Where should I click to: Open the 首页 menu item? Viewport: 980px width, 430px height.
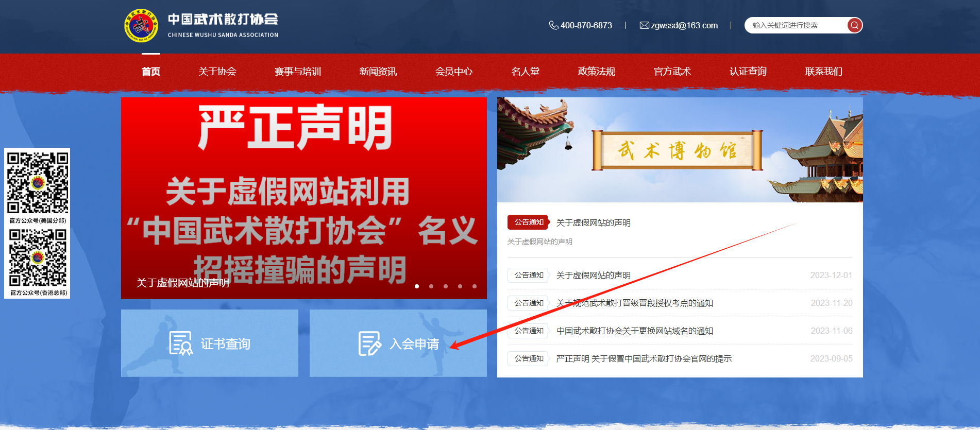tap(151, 72)
